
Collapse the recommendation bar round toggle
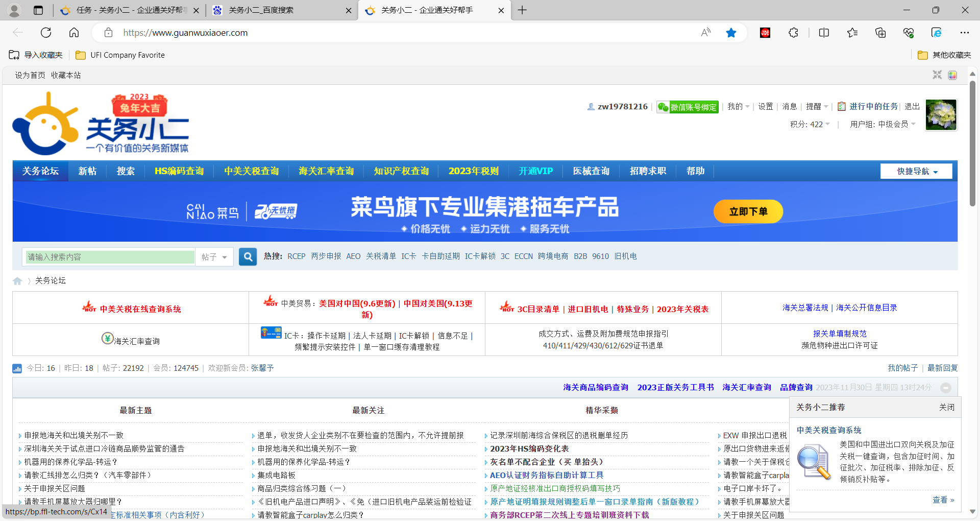[x=946, y=388]
